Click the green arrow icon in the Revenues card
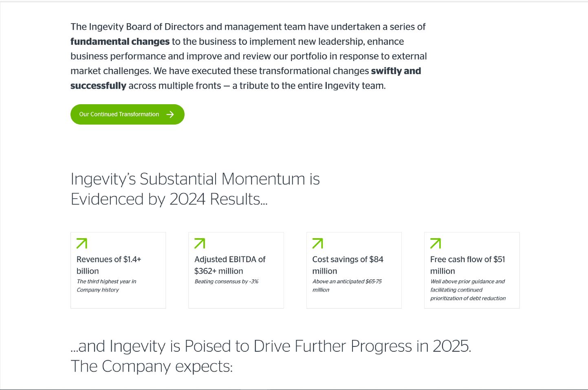The image size is (588, 390). tap(82, 243)
